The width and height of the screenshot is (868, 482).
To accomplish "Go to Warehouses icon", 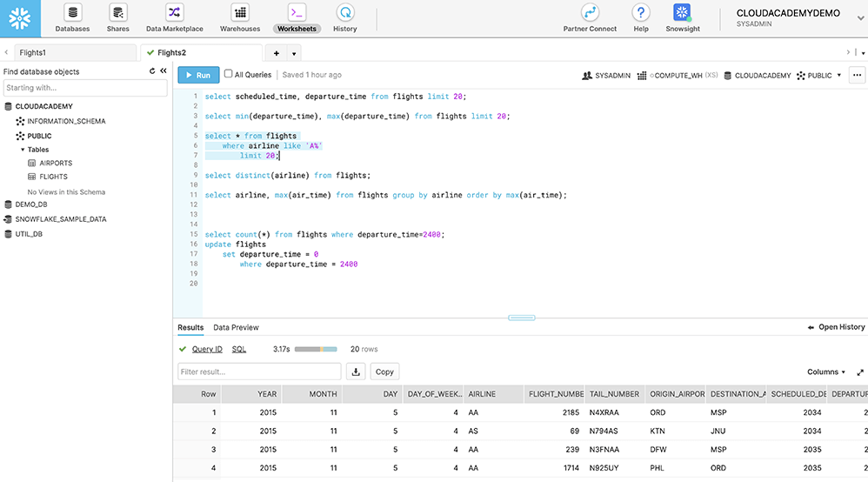I will coord(239,13).
